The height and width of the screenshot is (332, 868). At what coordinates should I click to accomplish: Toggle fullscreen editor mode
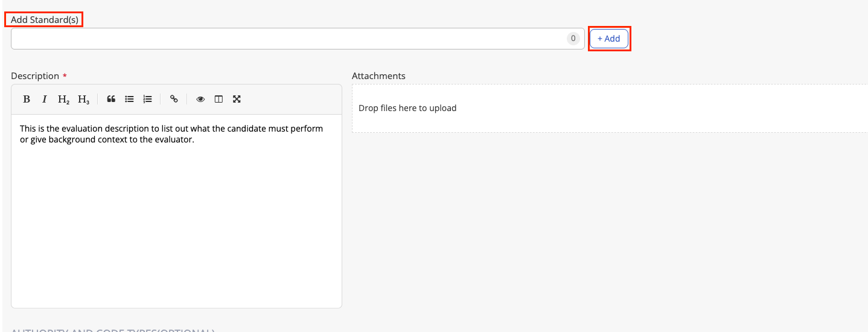[x=237, y=100]
